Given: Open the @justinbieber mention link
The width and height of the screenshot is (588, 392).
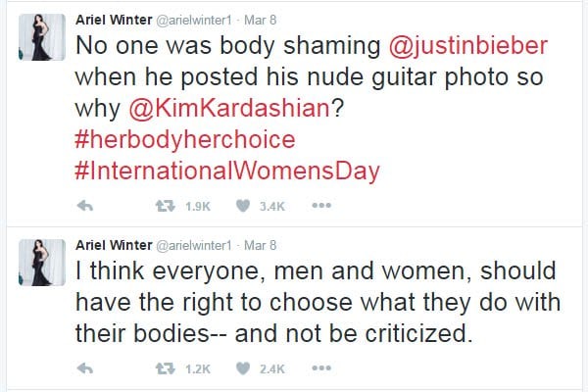Looking at the screenshot, I should click(468, 46).
